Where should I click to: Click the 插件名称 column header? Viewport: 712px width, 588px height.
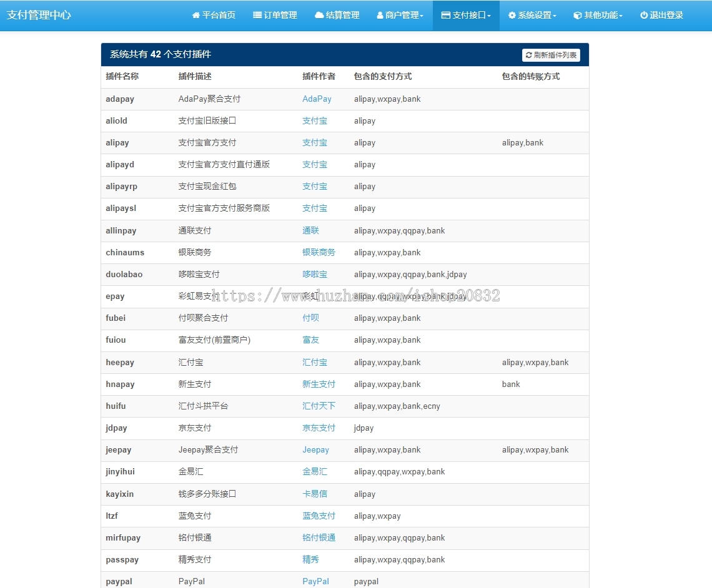(122, 76)
